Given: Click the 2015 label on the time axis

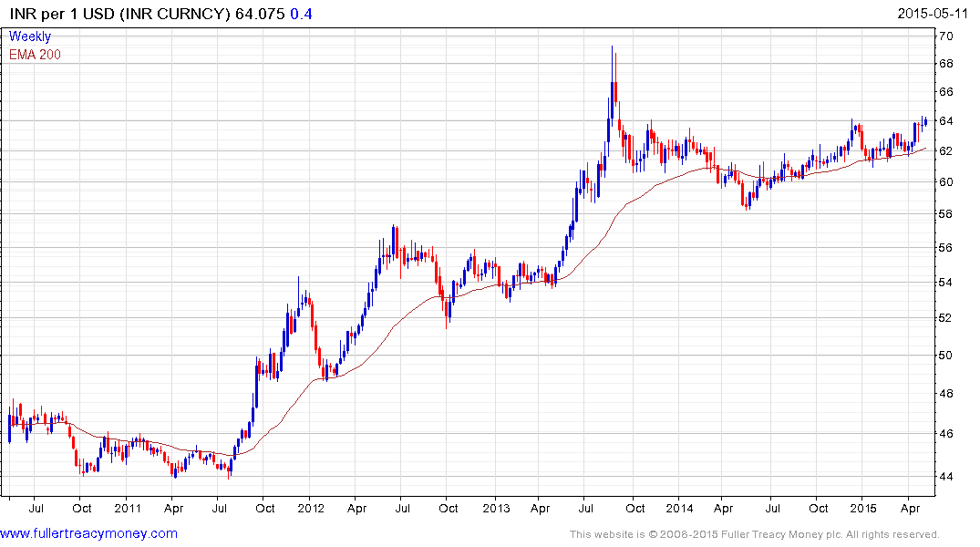Looking at the screenshot, I should coord(863,508).
